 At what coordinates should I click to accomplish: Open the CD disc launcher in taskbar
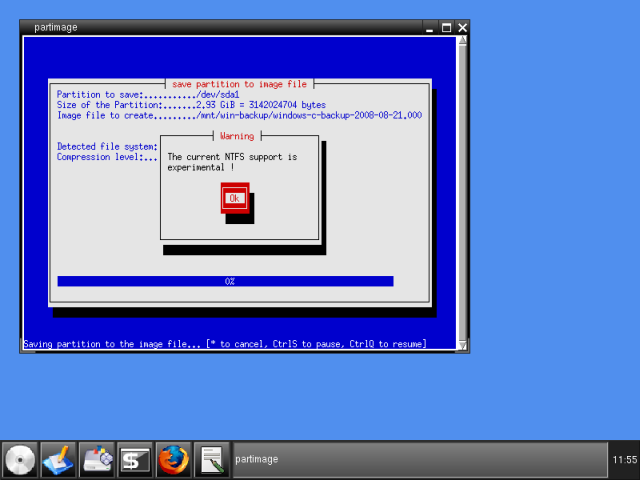tap(20, 460)
